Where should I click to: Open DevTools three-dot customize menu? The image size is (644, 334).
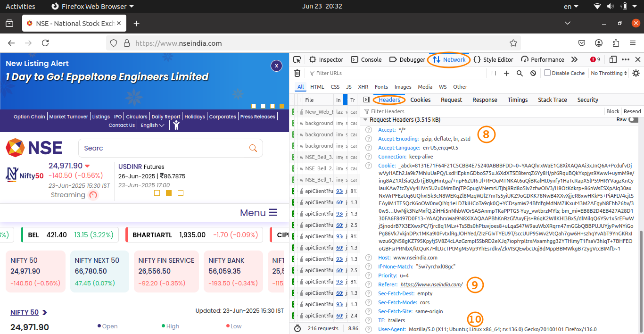626,59
